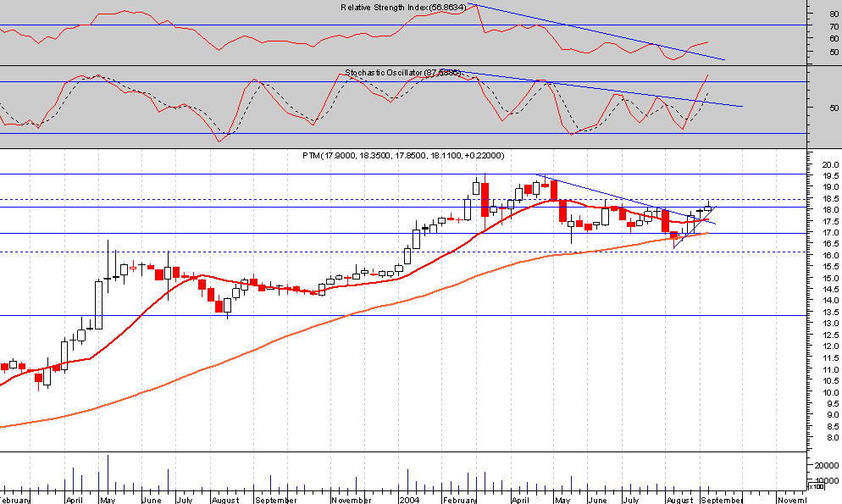Click the 20000 volume scale label
Viewport: 842px width, 504px height.
[x=828, y=464]
